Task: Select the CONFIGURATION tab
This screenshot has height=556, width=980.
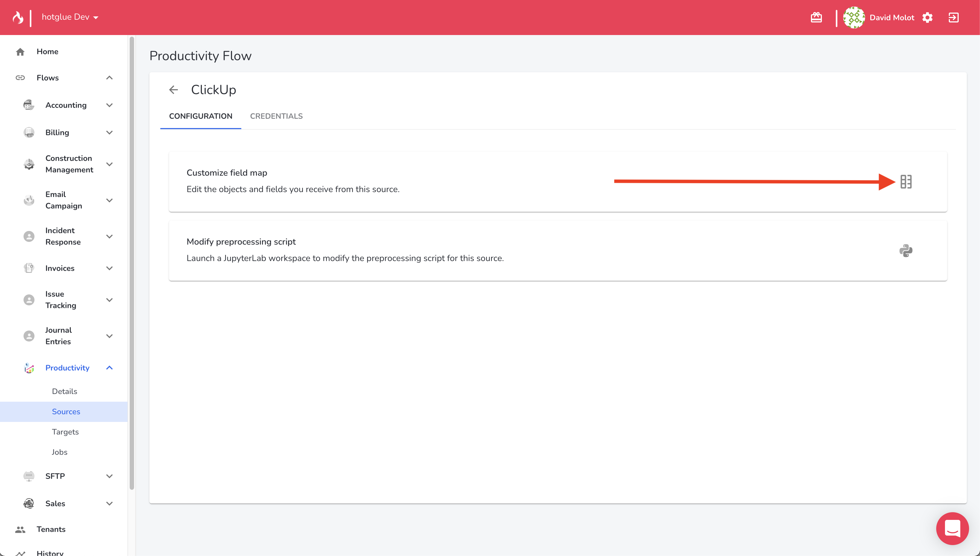Action: tap(201, 116)
